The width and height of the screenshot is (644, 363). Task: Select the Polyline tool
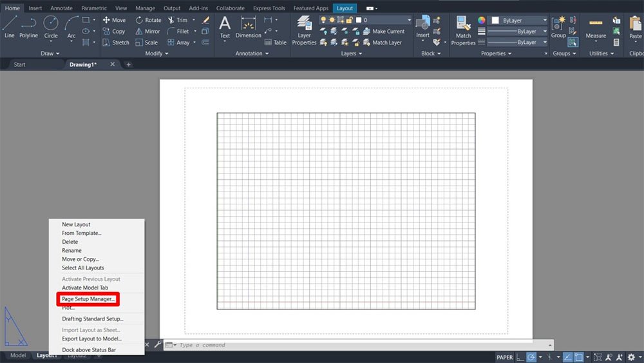pos(28,27)
